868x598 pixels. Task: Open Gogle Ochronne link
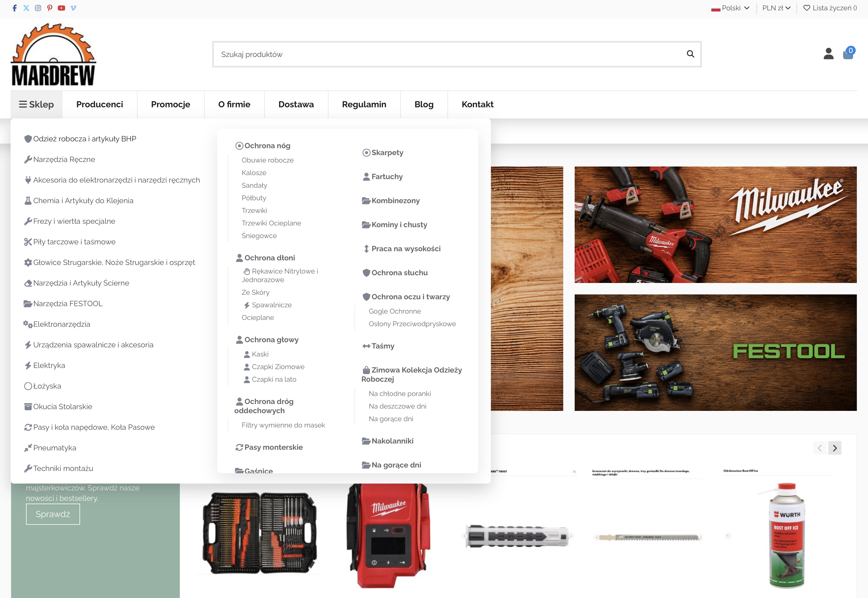[395, 311]
